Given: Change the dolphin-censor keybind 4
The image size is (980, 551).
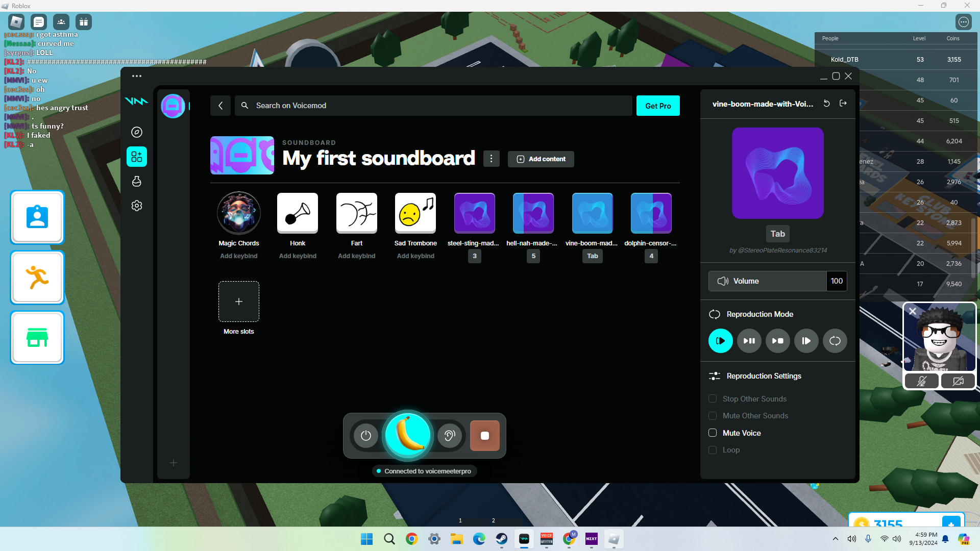Looking at the screenshot, I should (x=651, y=256).
